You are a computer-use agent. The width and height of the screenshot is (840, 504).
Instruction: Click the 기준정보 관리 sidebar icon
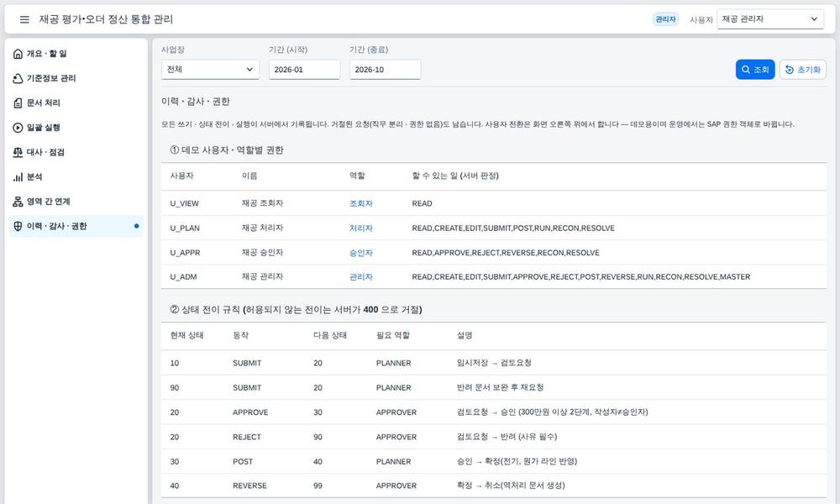click(18, 78)
